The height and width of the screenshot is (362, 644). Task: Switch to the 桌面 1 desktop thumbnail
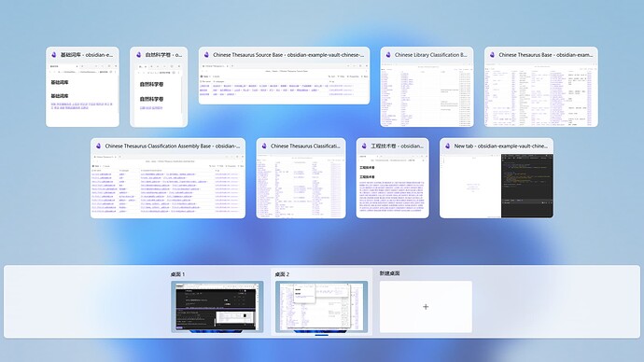[x=217, y=307]
